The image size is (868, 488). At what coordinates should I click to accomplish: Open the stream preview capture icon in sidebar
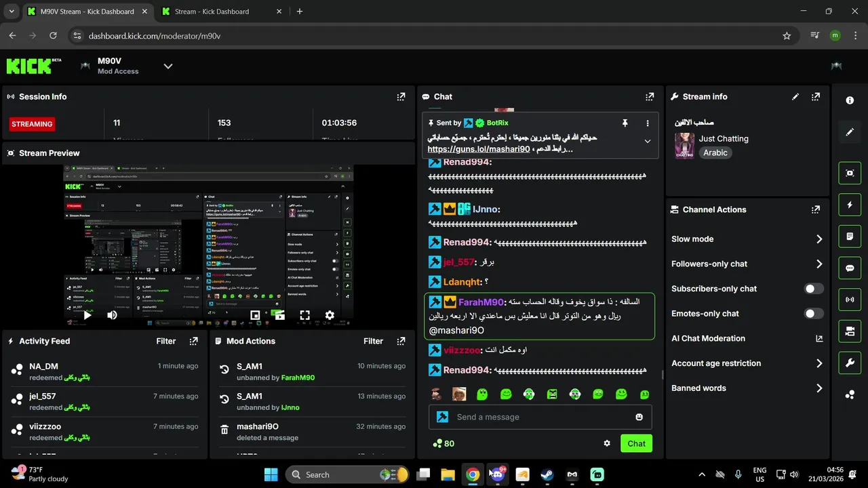pos(850,173)
